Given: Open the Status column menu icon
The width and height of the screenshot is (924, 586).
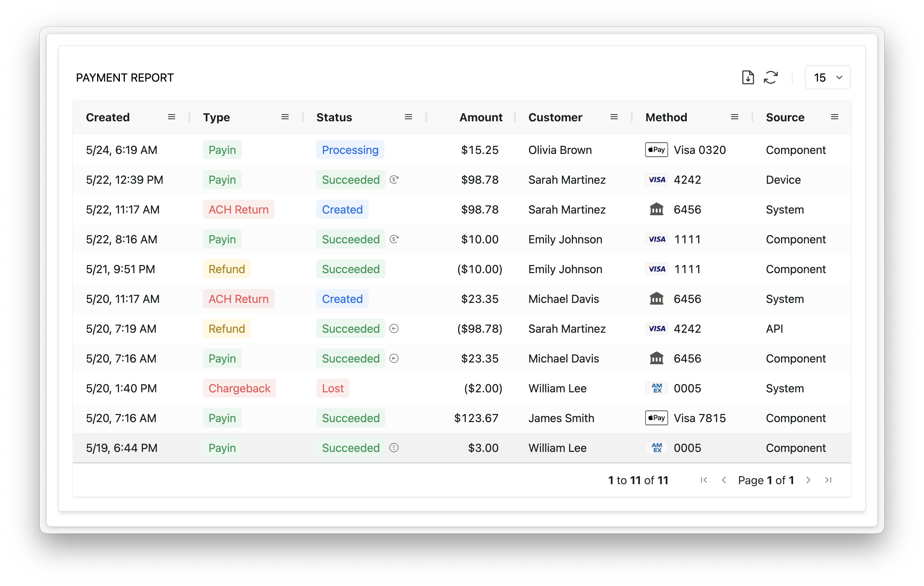Looking at the screenshot, I should point(408,117).
